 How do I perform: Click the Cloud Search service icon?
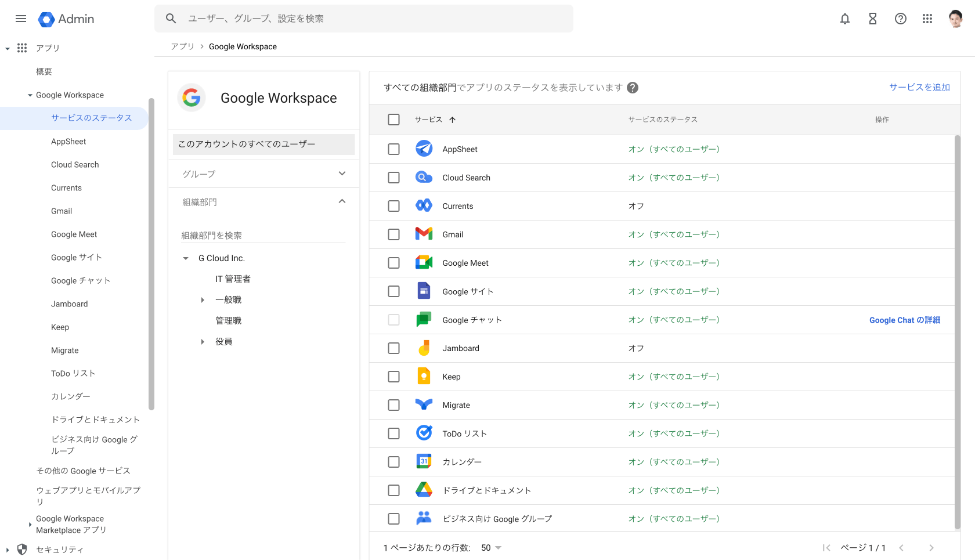pyautogui.click(x=424, y=178)
